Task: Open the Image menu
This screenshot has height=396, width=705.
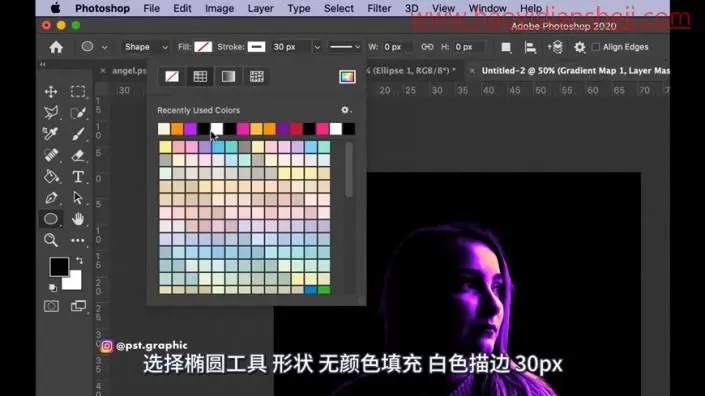Action: click(219, 8)
